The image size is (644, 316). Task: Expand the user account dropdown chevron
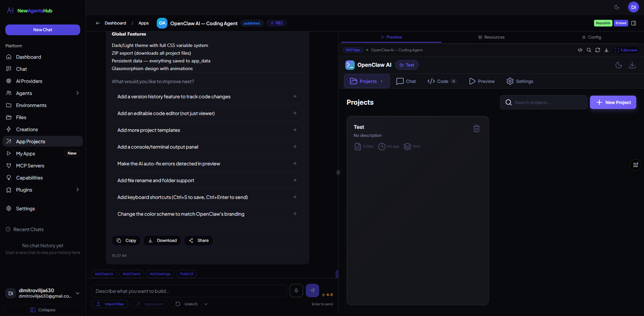tap(78, 293)
